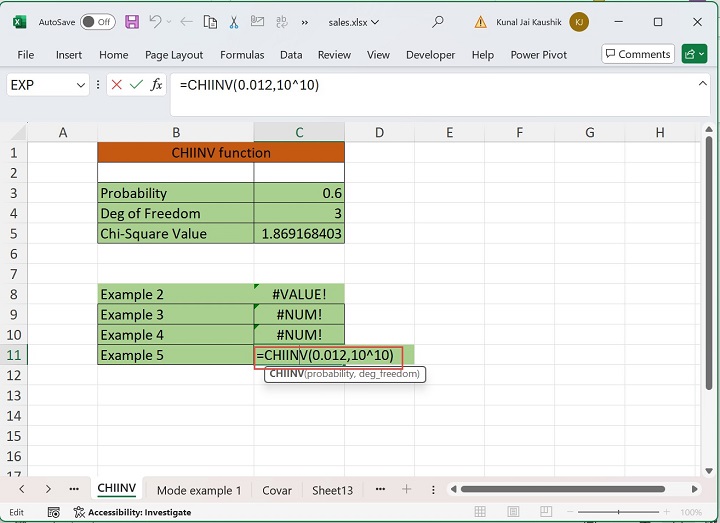
Task: Click the vertical scrollbar down arrow
Action: (709, 471)
